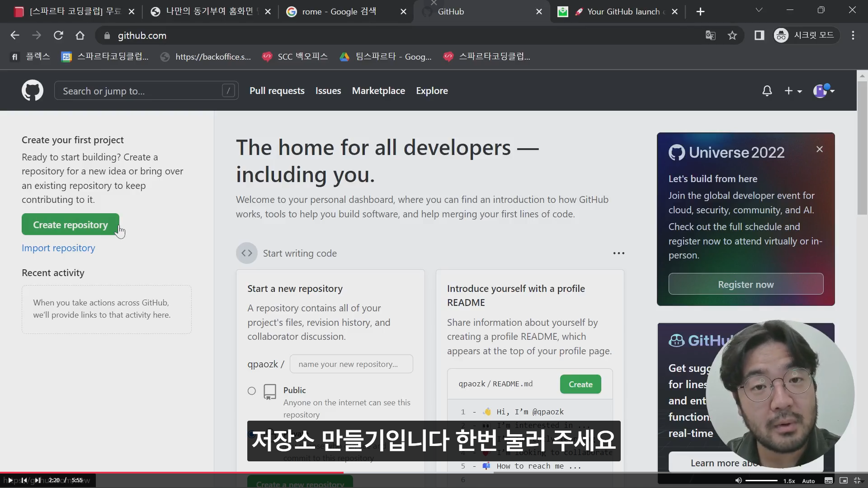Bookmark this page with star icon
This screenshot has width=868, height=488.
pos(732,35)
